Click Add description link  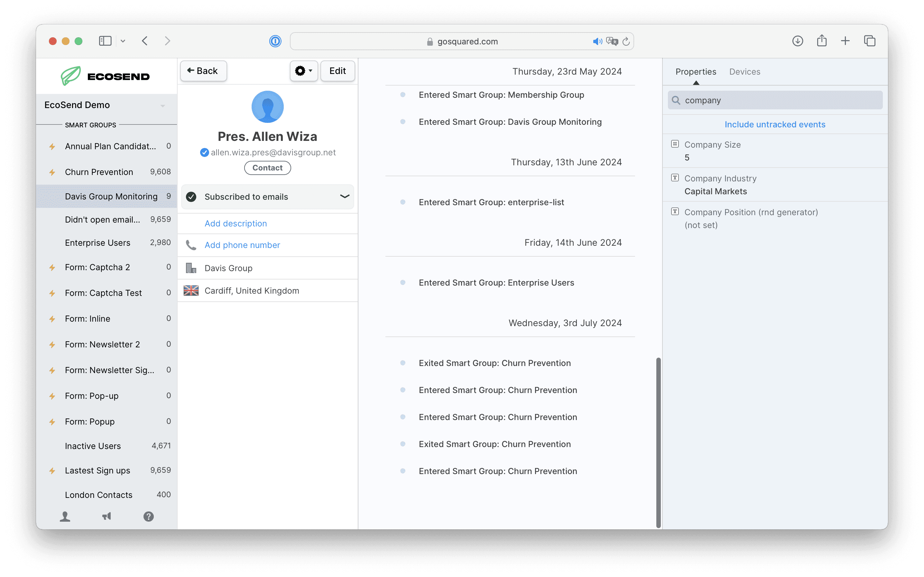tap(236, 223)
